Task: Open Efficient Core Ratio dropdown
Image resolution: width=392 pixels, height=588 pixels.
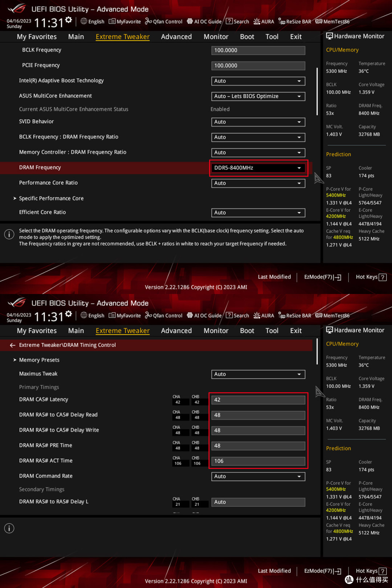Action: point(258,213)
